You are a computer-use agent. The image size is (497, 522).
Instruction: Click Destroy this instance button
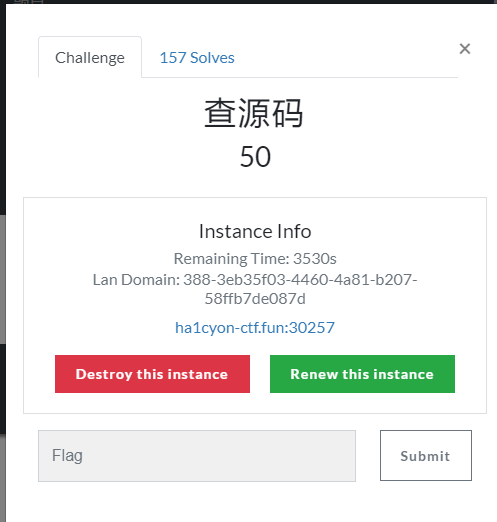pyautogui.click(x=152, y=374)
